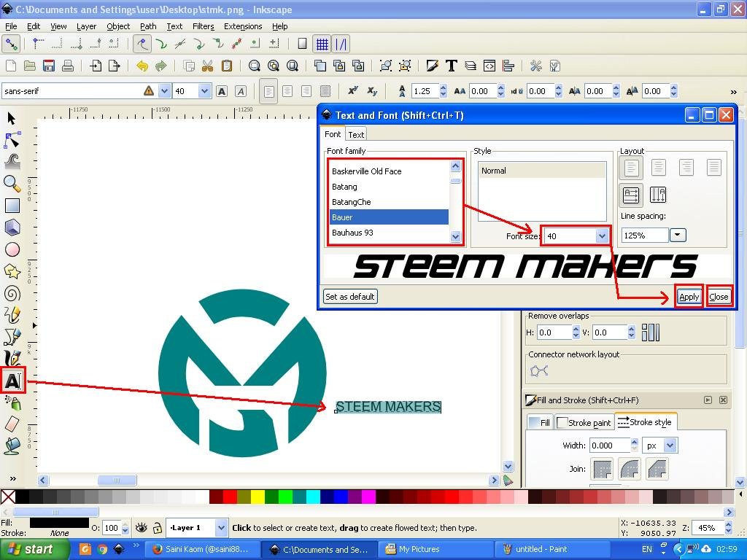Pick the cyan palette swatch
This screenshot has width=747, height=560.
[313, 497]
